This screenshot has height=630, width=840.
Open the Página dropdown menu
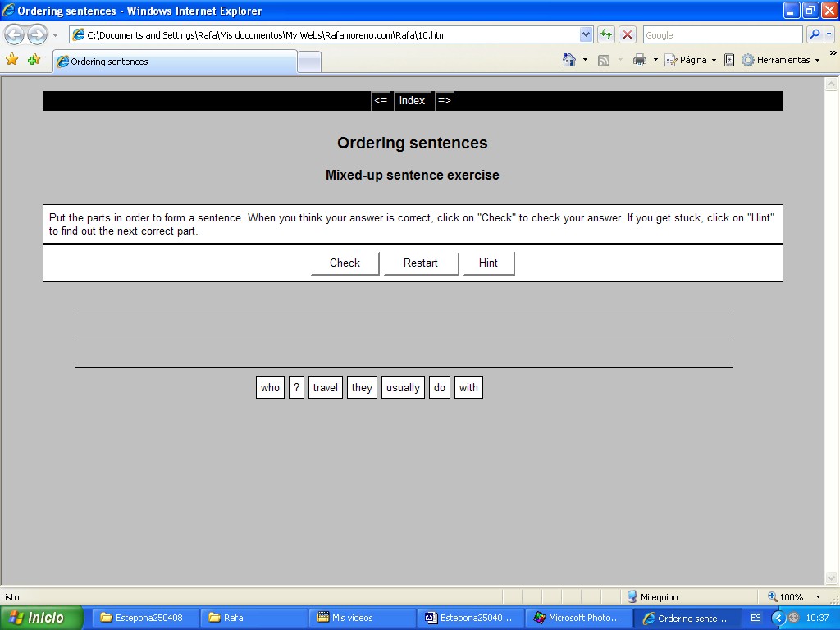click(690, 60)
